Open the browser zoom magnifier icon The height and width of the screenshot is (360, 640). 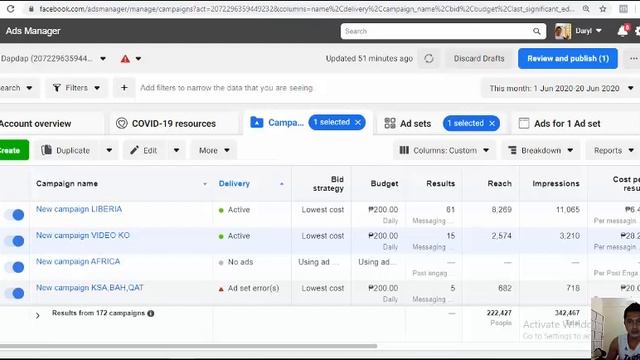pos(586,9)
